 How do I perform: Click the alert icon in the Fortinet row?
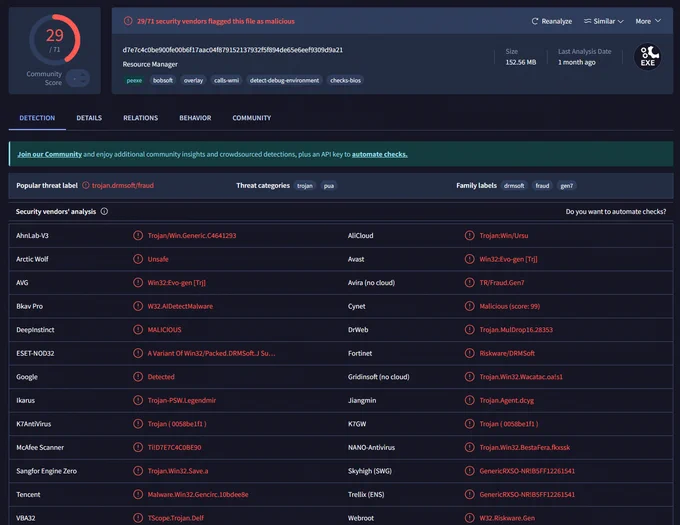(x=469, y=353)
